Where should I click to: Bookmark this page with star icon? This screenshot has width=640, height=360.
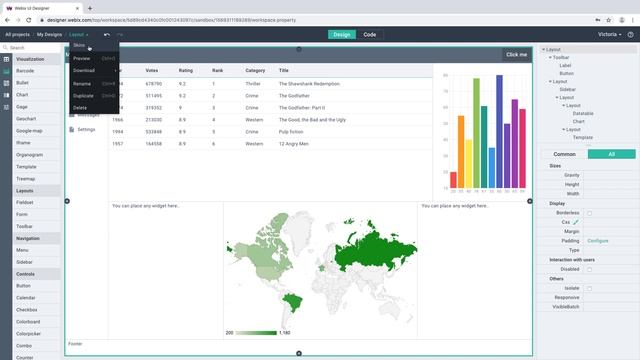pyautogui.click(x=609, y=20)
